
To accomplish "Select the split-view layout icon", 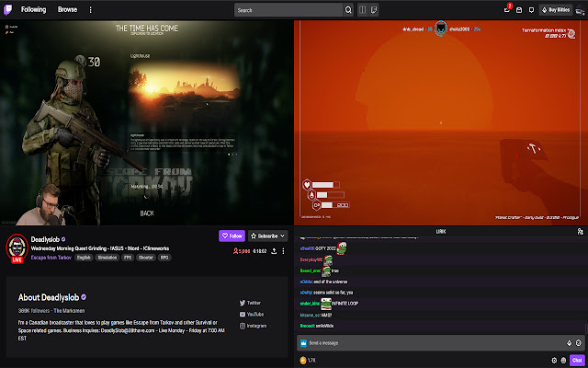I will coord(363,10).
